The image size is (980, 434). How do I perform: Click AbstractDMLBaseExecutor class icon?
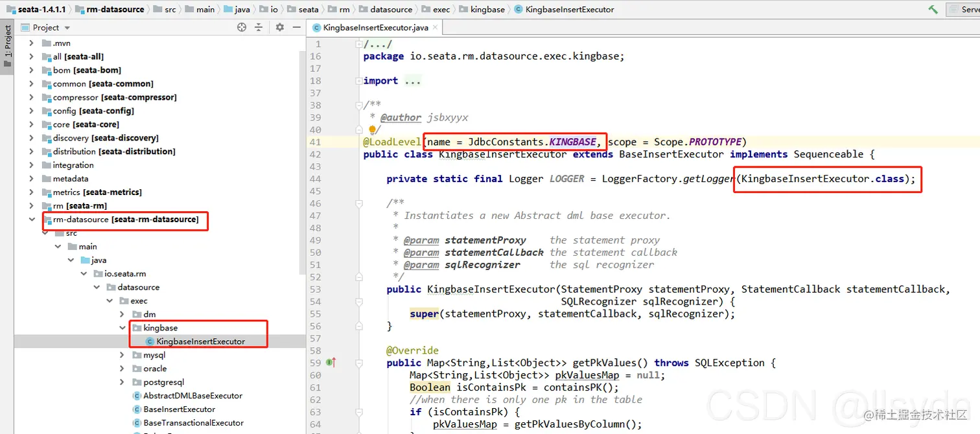tap(137, 396)
